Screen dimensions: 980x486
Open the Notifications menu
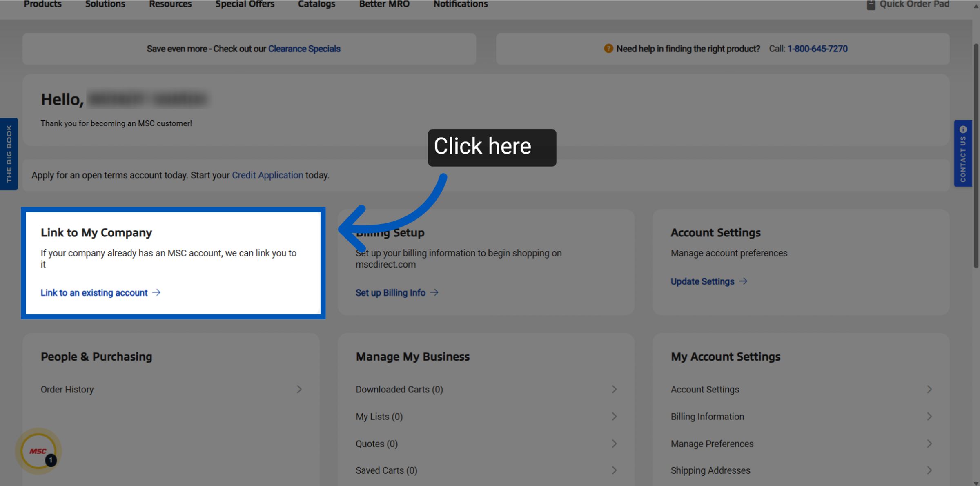461,4
